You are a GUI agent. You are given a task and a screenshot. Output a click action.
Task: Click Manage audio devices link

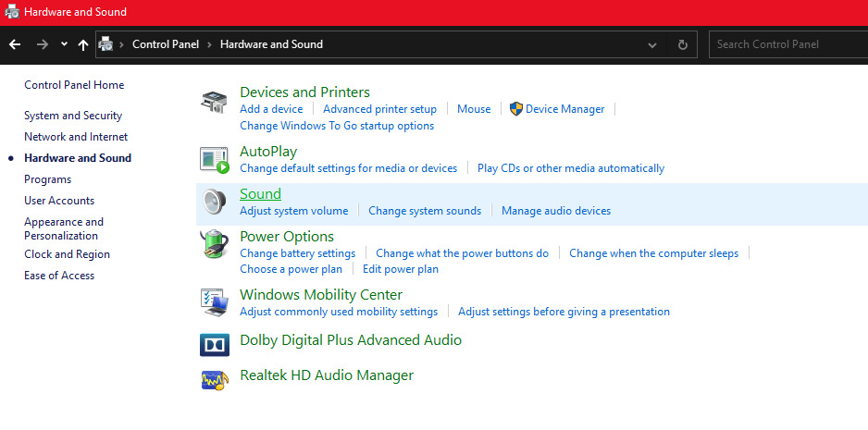[x=556, y=211]
